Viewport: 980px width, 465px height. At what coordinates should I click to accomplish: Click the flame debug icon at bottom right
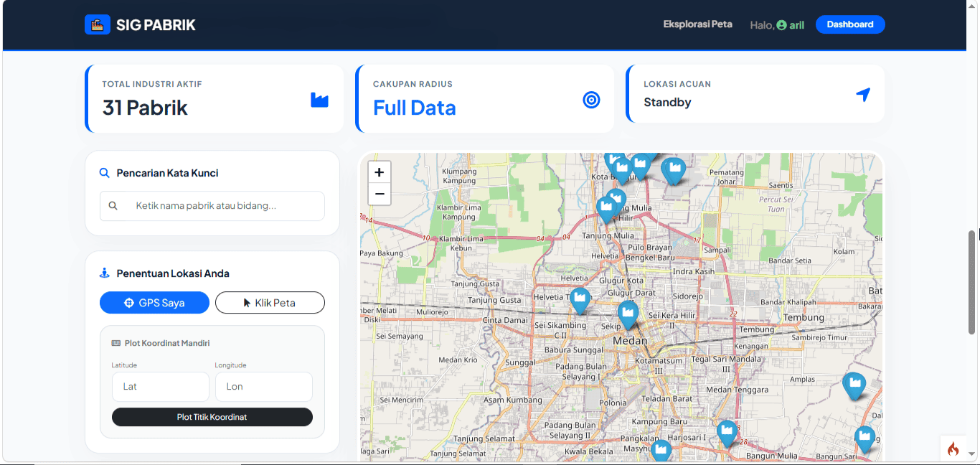click(953, 449)
